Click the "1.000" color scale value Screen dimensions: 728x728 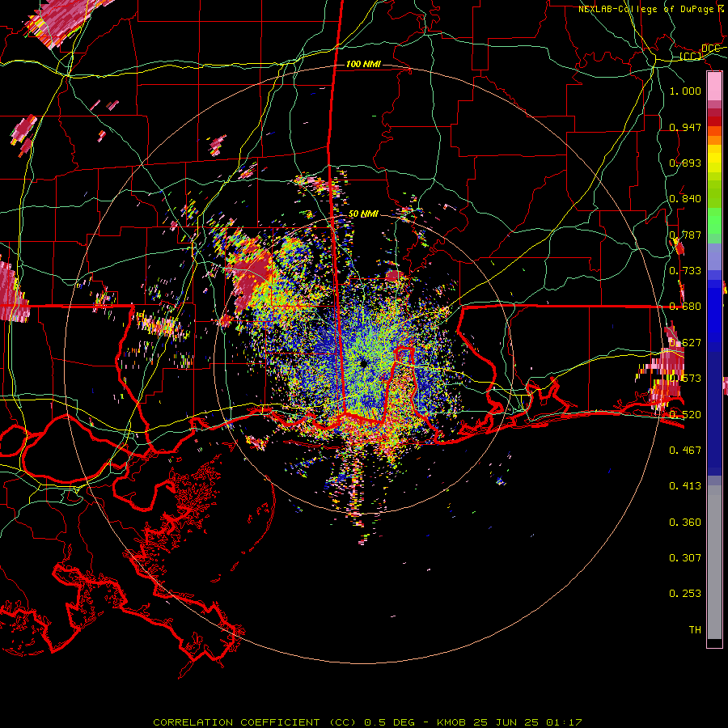(x=685, y=91)
